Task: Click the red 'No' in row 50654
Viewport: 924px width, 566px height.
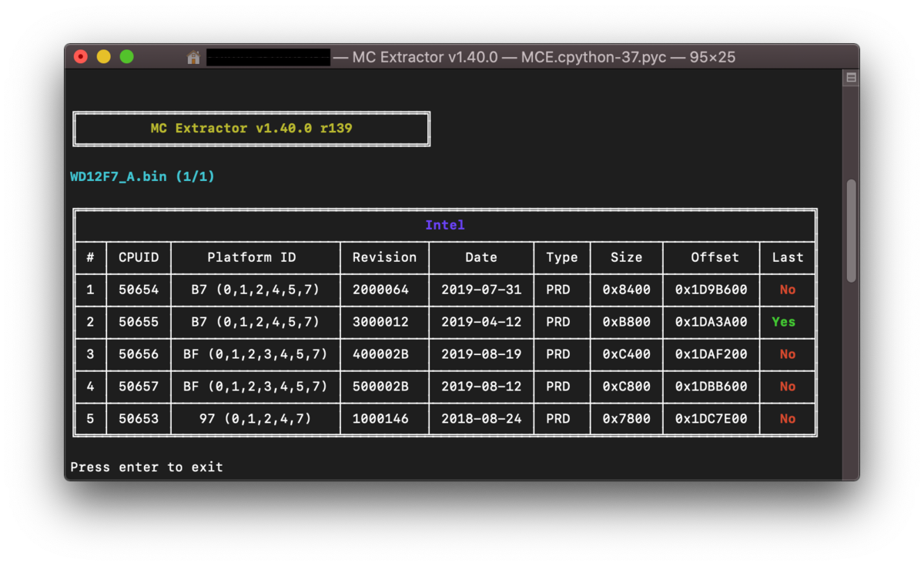Action: pos(788,290)
